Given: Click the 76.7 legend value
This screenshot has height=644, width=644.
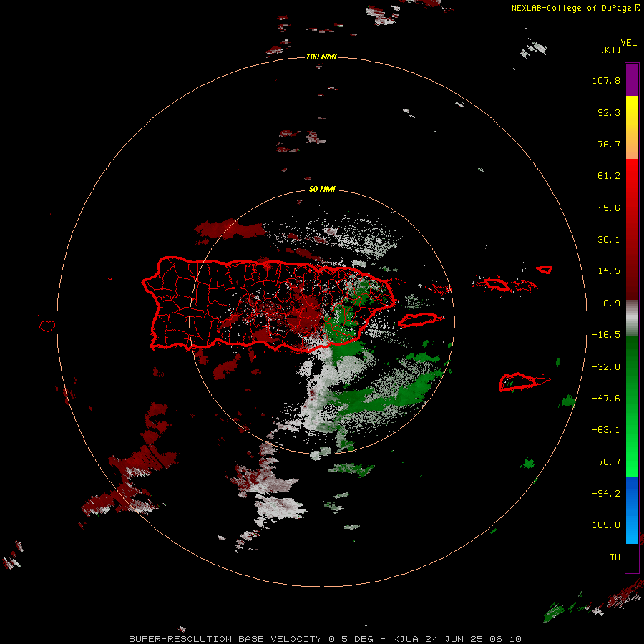Looking at the screenshot, I should click(x=609, y=144).
